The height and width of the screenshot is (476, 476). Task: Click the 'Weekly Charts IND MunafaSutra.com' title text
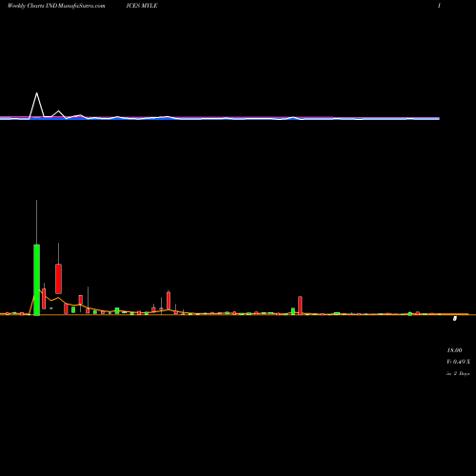pyautogui.click(x=56, y=6)
